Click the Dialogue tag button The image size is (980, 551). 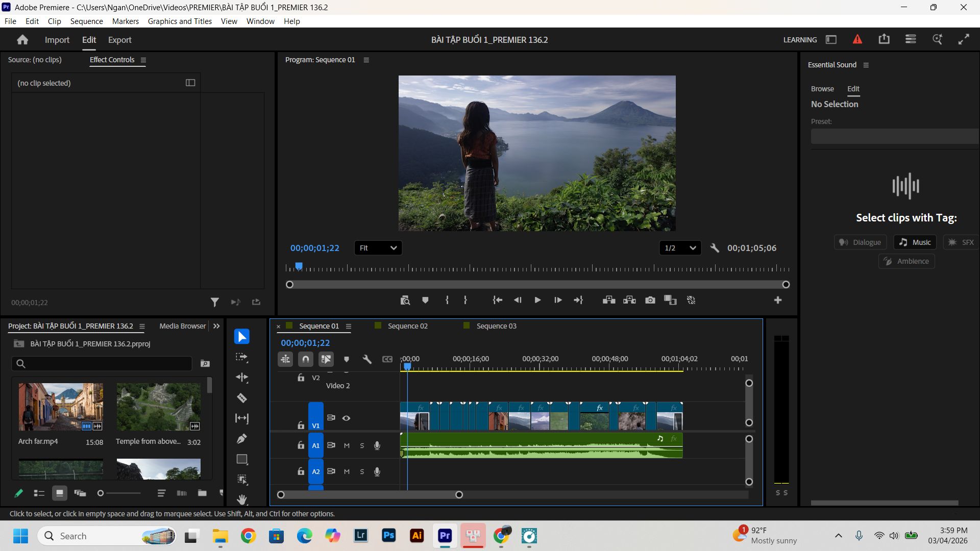(x=861, y=242)
